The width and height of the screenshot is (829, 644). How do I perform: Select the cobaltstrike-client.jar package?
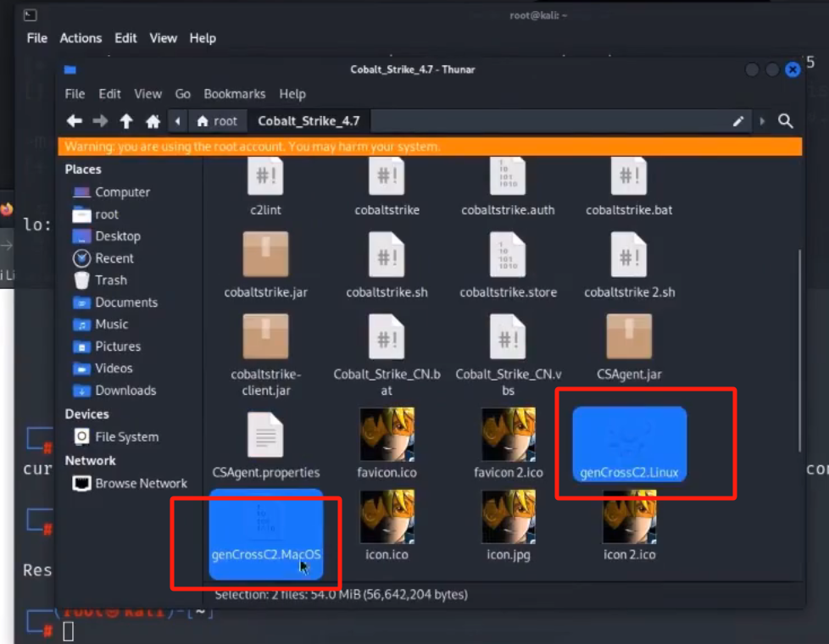pos(265,355)
